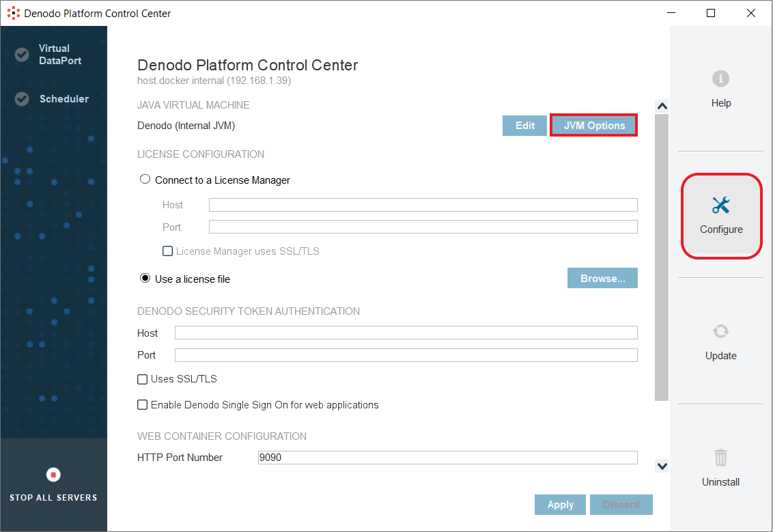Click the HTTP Port Number field
The height and width of the screenshot is (532, 773).
click(x=448, y=458)
